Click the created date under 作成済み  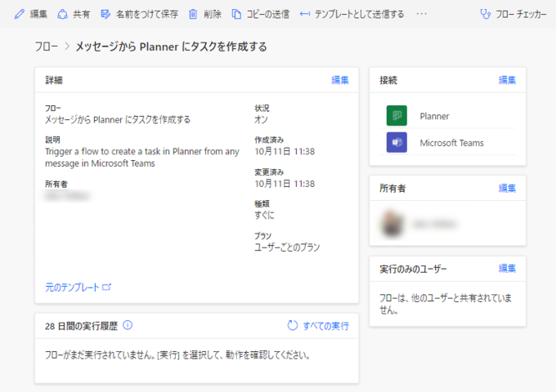click(285, 152)
